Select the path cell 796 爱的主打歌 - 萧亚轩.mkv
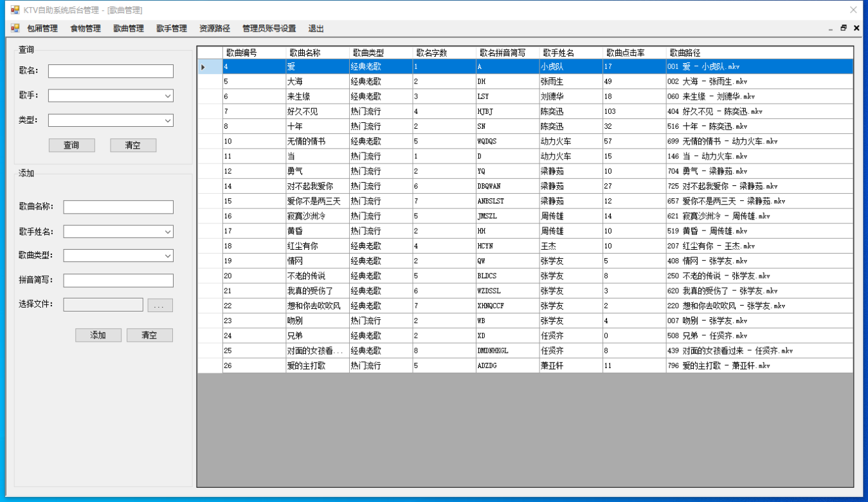This screenshot has height=502, width=868. [759, 366]
